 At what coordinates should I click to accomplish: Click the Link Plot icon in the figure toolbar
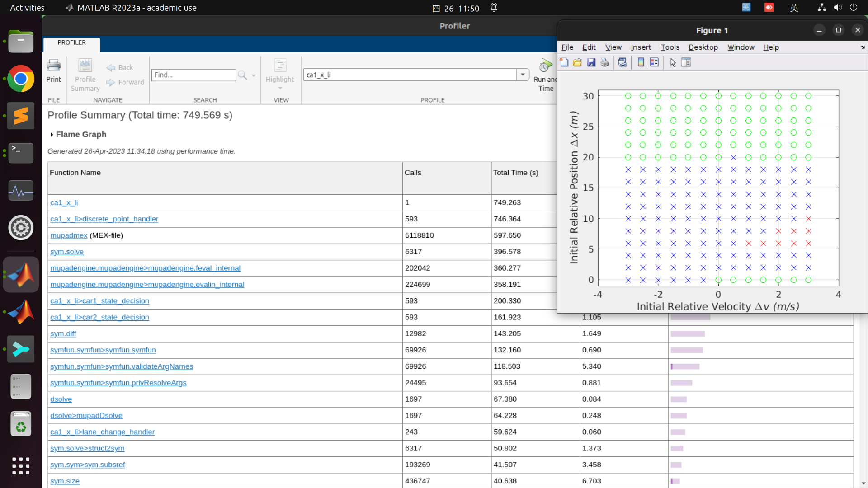(x=623, y=62)
